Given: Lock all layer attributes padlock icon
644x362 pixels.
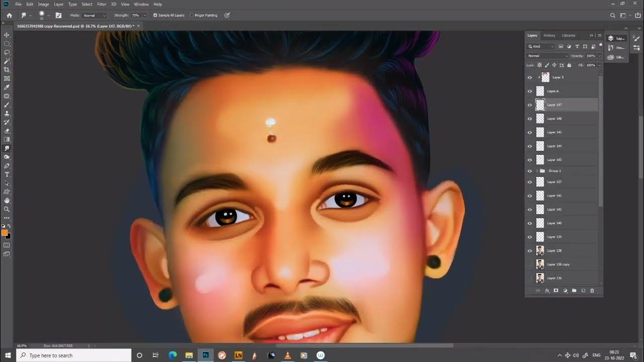Looking at the screenshot, I should [x=569, y=65].
